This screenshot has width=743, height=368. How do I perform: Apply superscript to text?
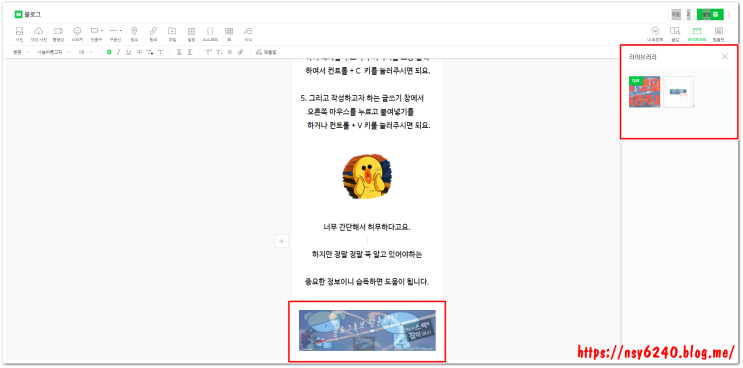coord(208,52)
